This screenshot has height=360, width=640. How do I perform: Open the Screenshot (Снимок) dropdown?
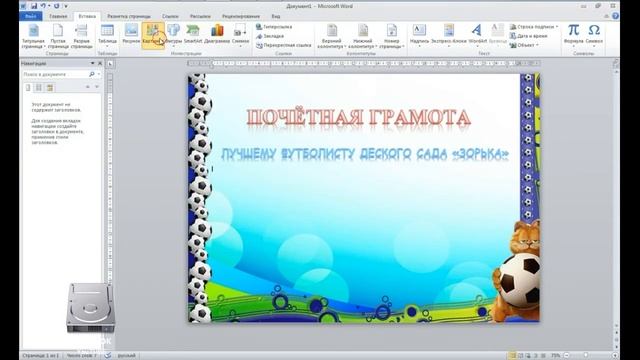pyautogui.click(x=240, y=36)
